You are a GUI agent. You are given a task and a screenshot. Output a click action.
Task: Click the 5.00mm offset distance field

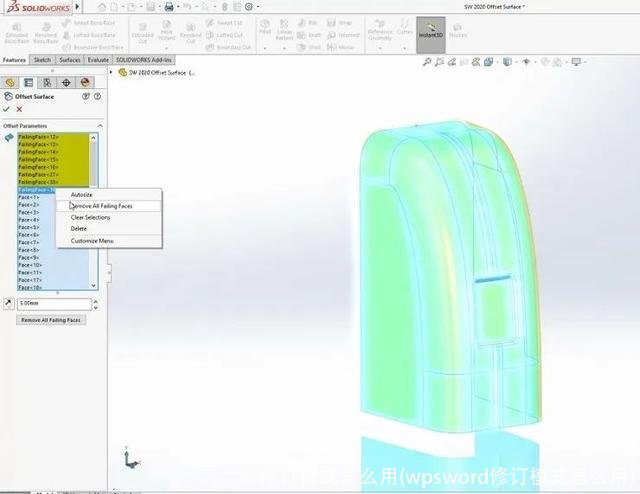55,302
